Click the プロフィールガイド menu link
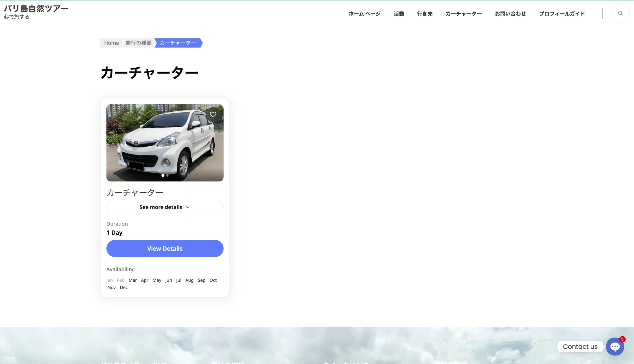 pos(562,14)
